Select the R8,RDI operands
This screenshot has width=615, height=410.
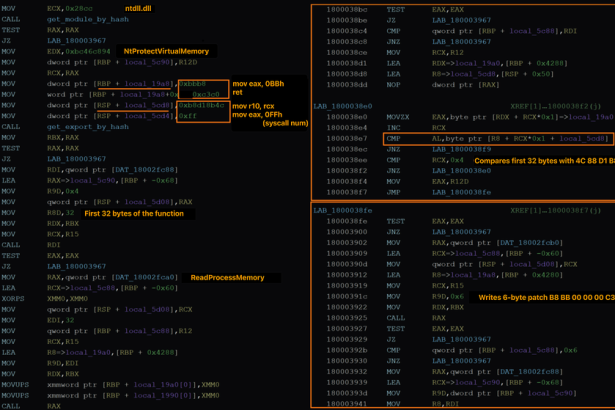[446, 404]
